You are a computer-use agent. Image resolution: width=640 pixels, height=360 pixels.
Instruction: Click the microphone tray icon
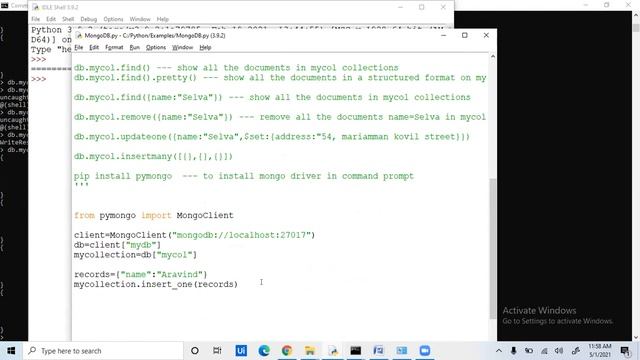pyautogui.click(x=513, y=351)
